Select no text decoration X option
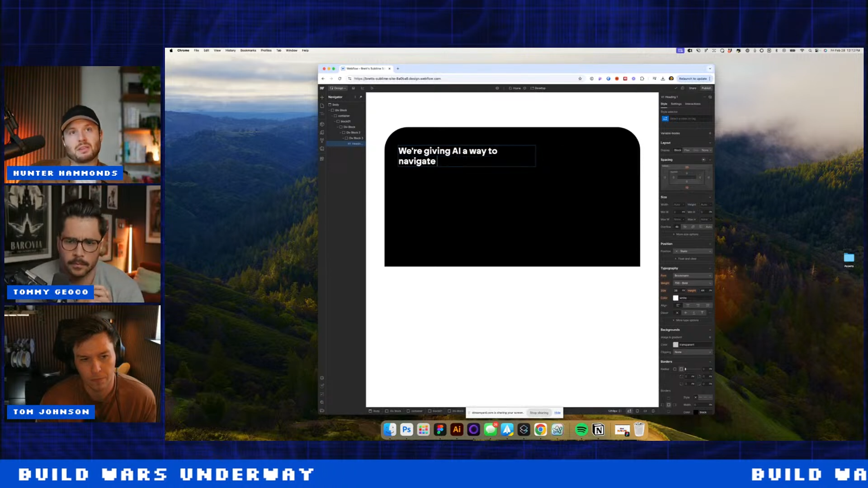This screenshot has height=488, width=868. [677, 313]
